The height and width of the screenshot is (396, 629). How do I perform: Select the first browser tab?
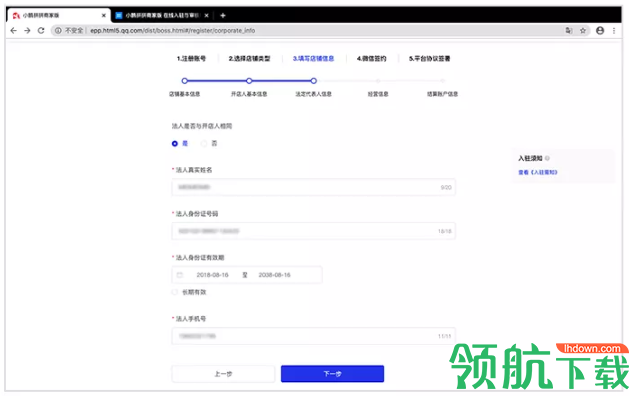58,15
